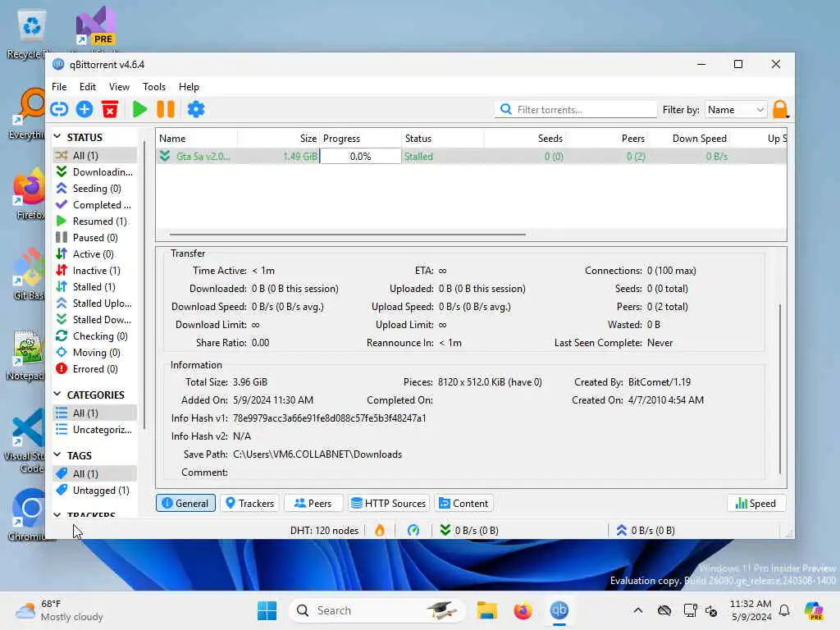Screen dimensions: 840x630
Task: Click the 0.0% progress bar of Gta Sa
Action: [360, 156]
